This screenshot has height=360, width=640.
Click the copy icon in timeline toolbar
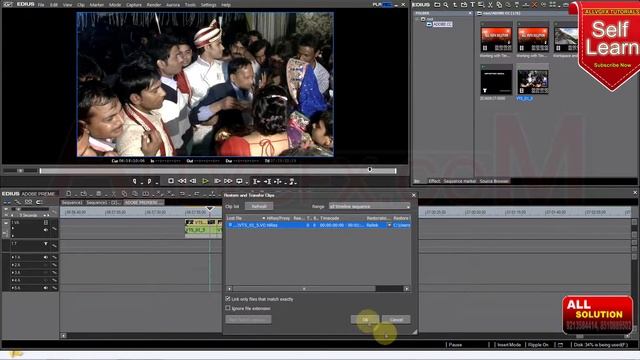(124, 193)
